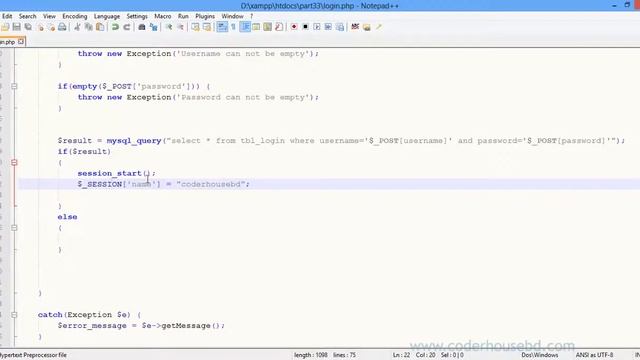The height and width of the screenshot is (360, 640).
Task: Toggle the Document Map panel icon
Action: coord(268,27)
